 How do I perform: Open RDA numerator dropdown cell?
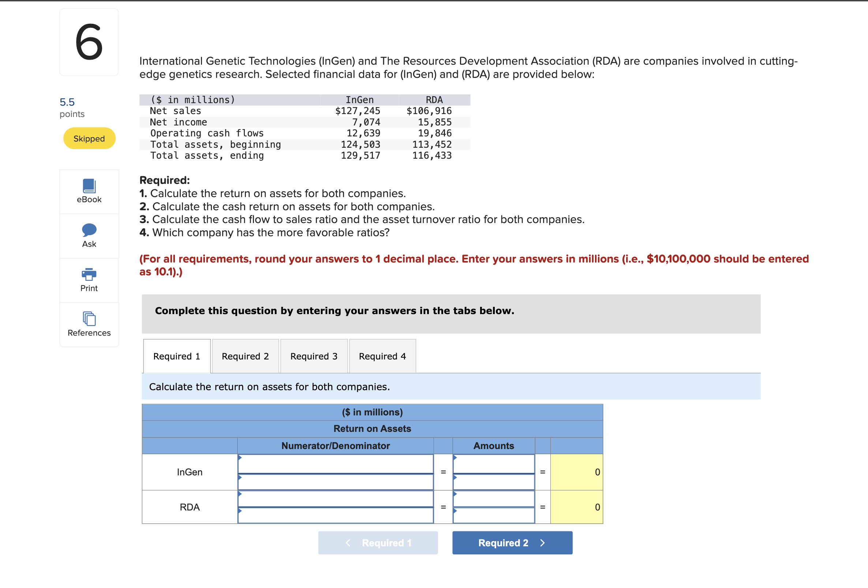(336, 499)
